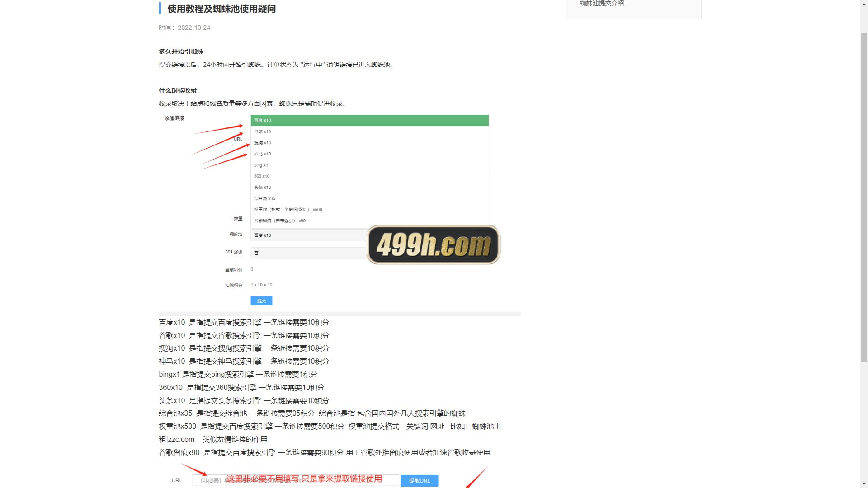The image size is (868, 488).
Task: Click the 499h.com banner image
Action: tap(434, 244)
